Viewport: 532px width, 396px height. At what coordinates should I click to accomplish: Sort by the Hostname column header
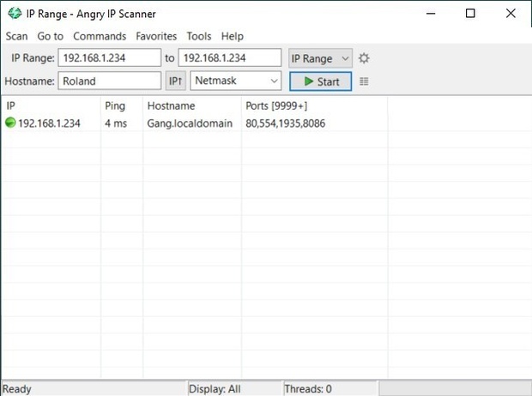coord(192,105)
